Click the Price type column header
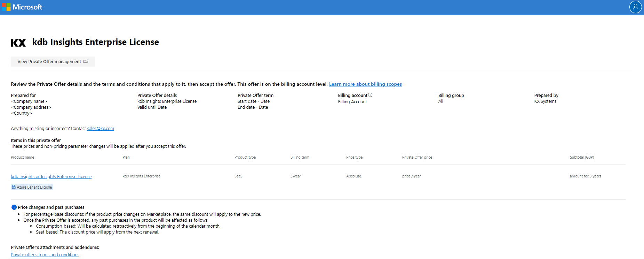Screen dimensions: 644x259 tap(354, 158)
